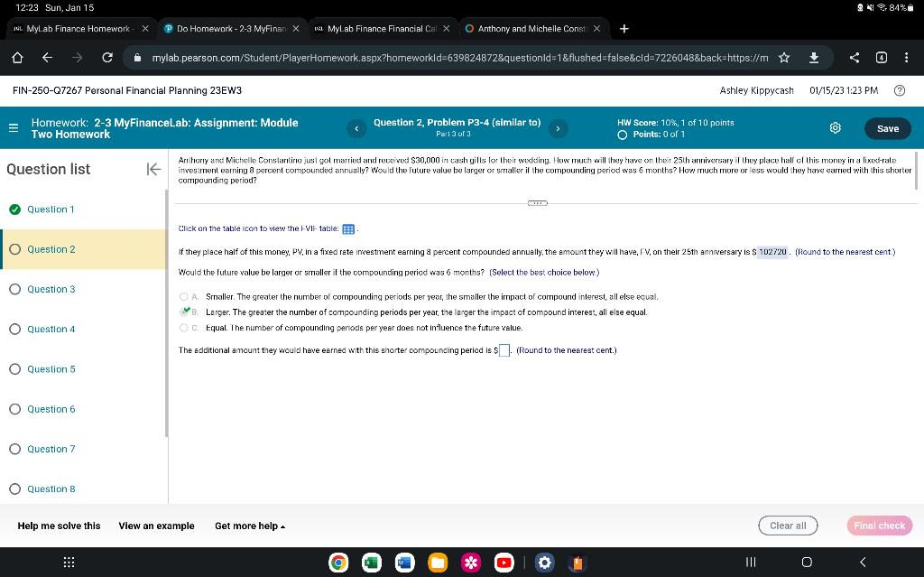Open the Chrome three-dot menu
Image resolution: width=924 pixels, height=577 pixels.
[906, 57]
